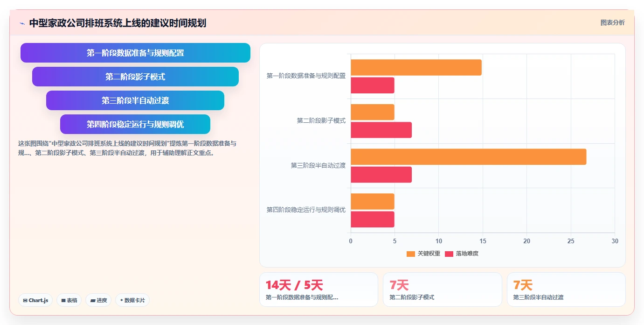Image resolution: width=644 pixels, height=325 pixels.
Task: Click the orange 关键权重 bar for 第一阶段
Action: point(416,68)
